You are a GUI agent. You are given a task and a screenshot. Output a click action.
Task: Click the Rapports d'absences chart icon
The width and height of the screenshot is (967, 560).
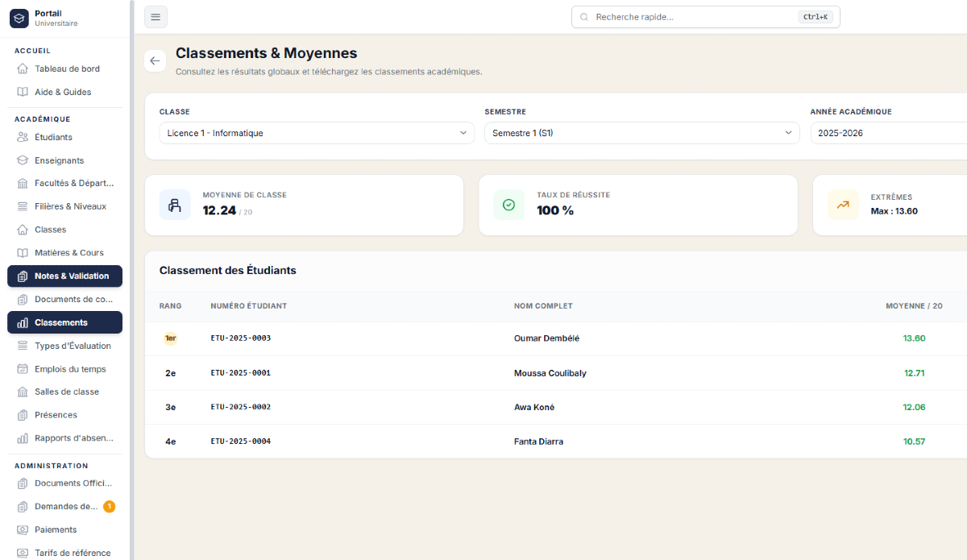(23, 438)
